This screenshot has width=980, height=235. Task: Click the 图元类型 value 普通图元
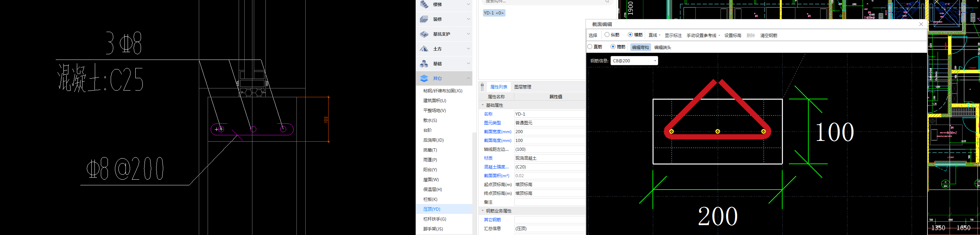tap(549, 123)
